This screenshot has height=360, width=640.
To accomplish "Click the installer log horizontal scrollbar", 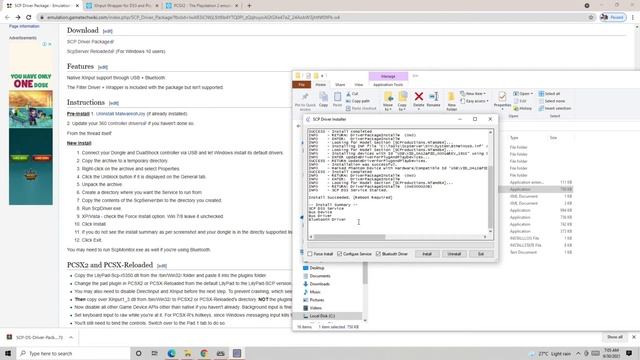I will [350, 237].
